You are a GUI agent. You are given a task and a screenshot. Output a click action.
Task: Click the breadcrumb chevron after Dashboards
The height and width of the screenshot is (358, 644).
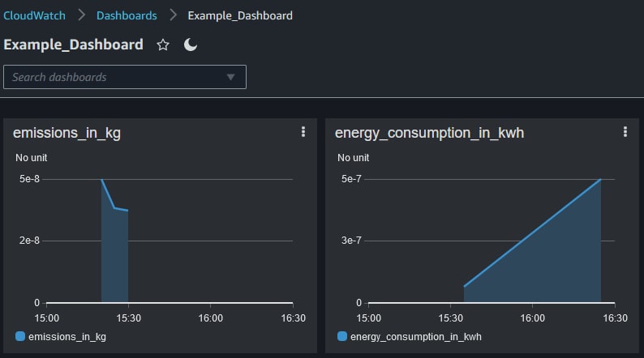click(172, 15)
